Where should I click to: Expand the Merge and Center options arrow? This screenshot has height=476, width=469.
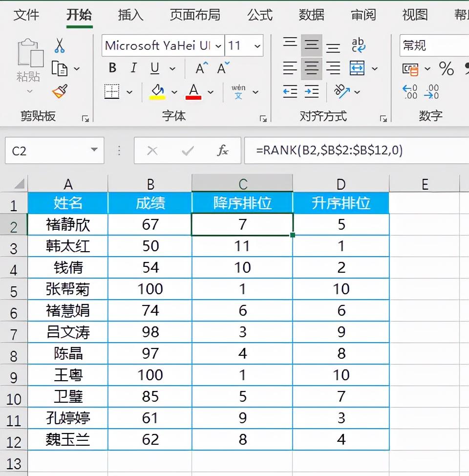pyautogui.click(x=375, y=68)
